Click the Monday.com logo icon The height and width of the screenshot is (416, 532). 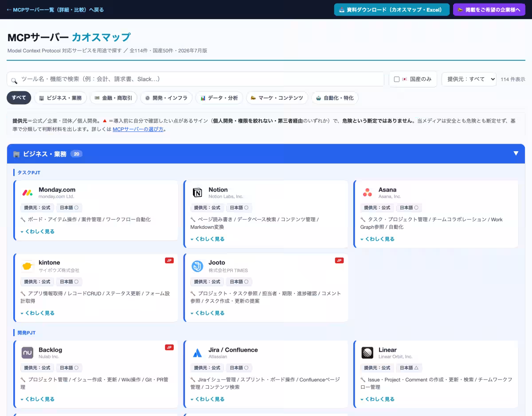(x=27, y=192)
